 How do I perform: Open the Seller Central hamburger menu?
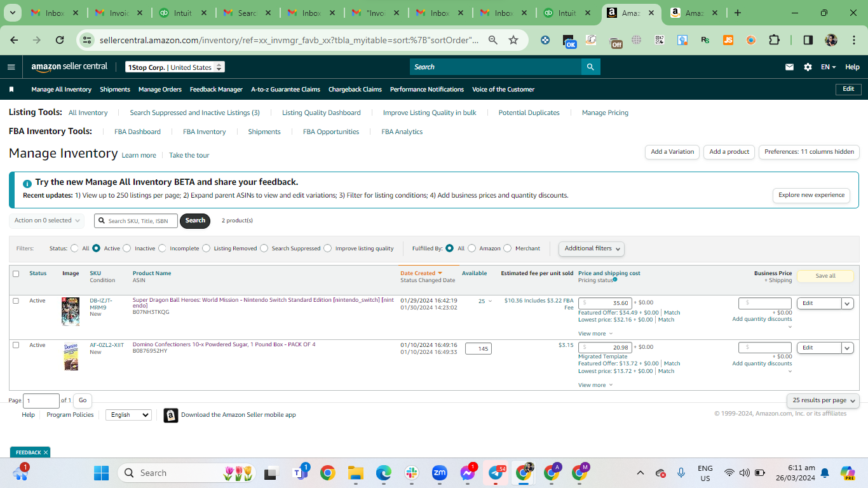click(11, 67)
